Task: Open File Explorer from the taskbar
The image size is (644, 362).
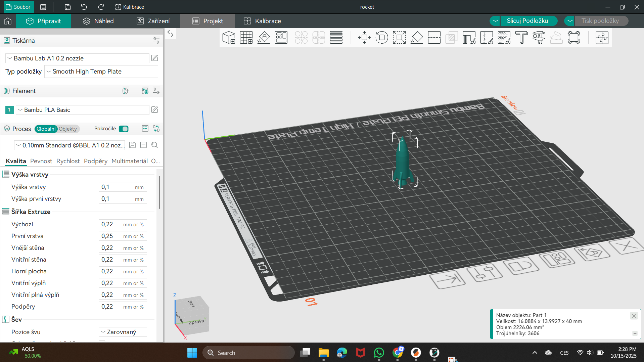Action: click(323, 353)
